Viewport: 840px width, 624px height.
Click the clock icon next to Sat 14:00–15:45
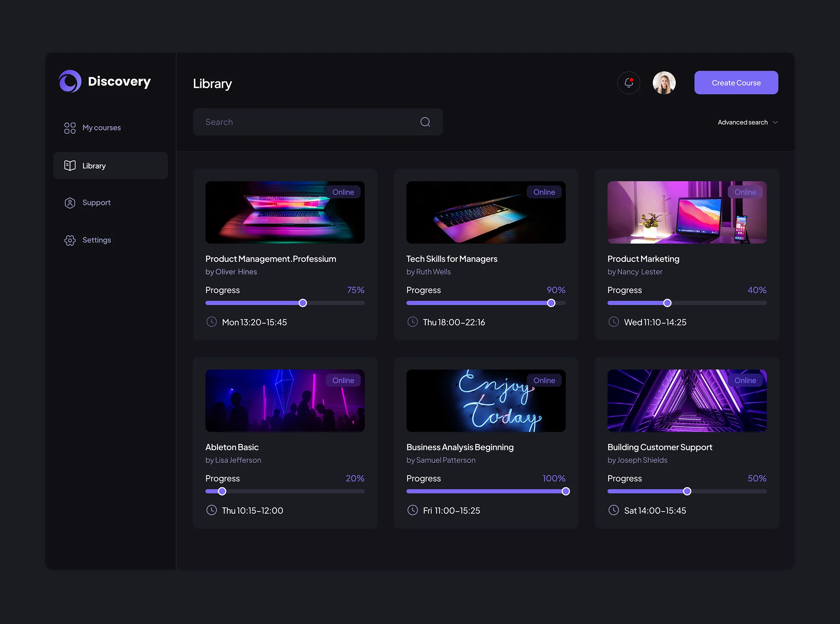coord(614,510)
